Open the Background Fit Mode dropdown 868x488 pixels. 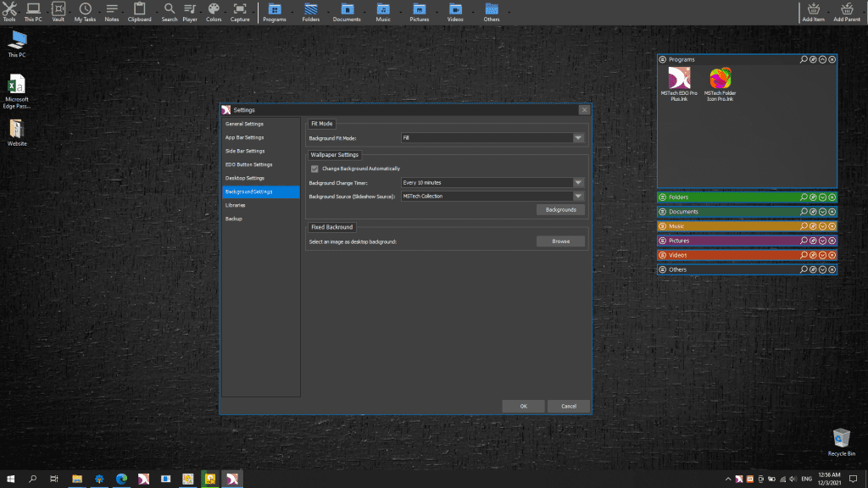(577, 137)
